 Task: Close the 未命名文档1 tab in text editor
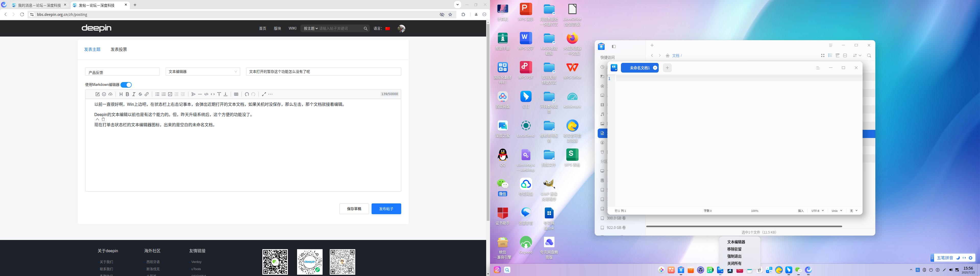tap(655, 68)
